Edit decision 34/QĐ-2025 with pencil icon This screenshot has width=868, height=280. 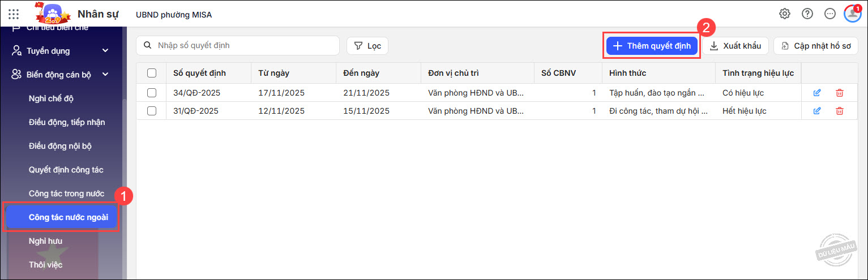click(x=816, y=93)
